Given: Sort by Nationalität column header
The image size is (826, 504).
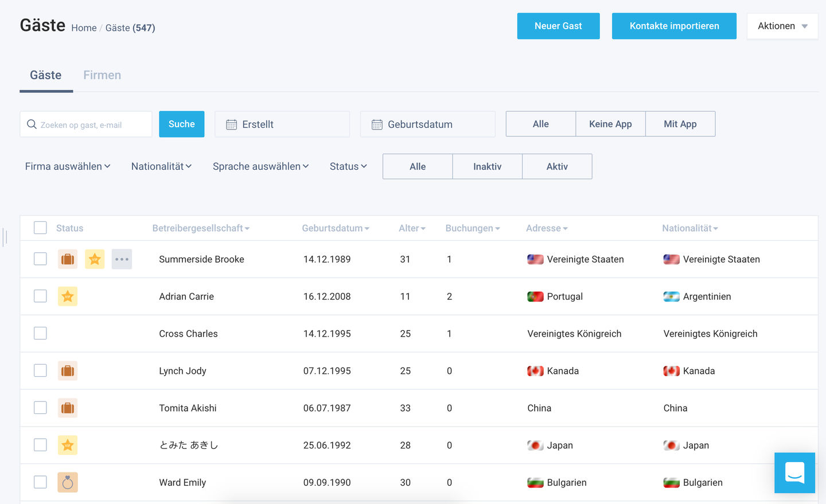Looking at the screenshot, I should pyautogui.click(x=690, y=228).
